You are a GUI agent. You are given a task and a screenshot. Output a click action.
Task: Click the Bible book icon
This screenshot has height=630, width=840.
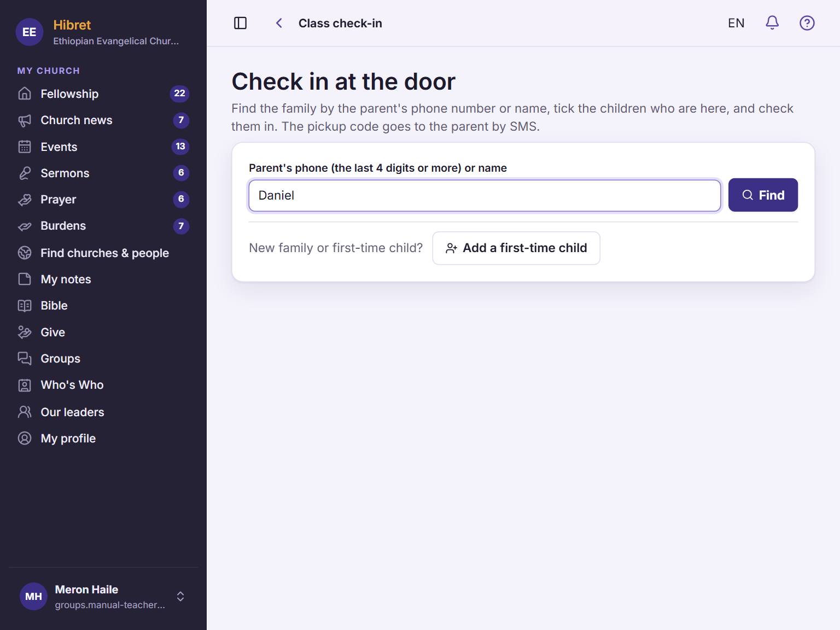tap(25, 306)
